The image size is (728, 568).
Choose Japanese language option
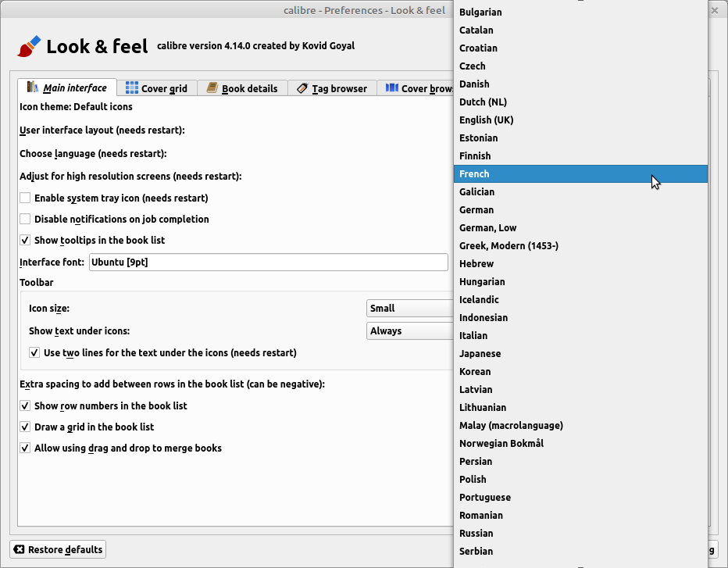click(x=580, y=353)
